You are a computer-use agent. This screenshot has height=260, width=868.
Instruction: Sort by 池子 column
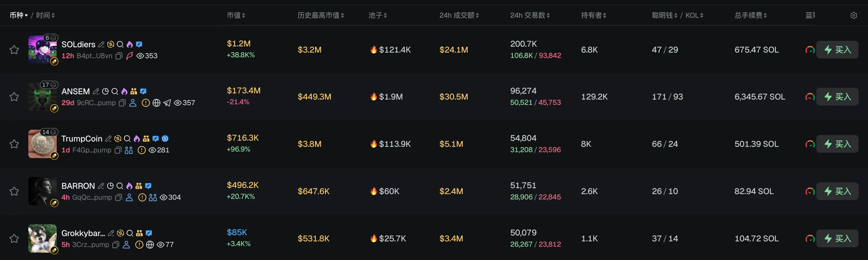tap(378, 16)
